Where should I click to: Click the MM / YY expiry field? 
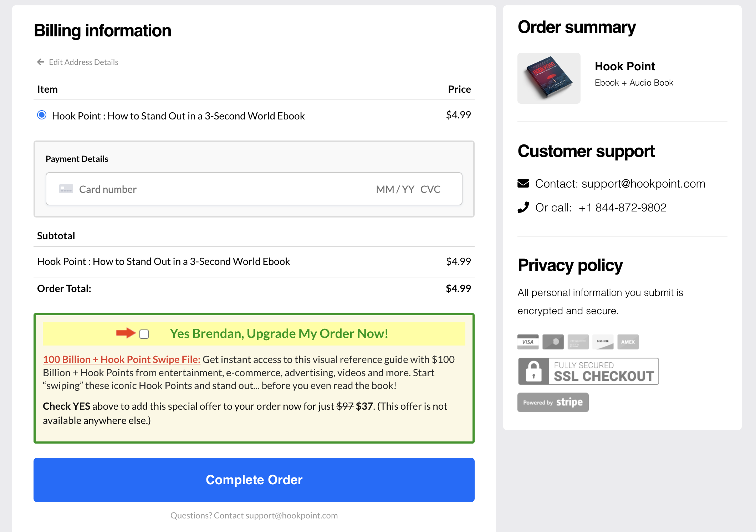[395, 189]
